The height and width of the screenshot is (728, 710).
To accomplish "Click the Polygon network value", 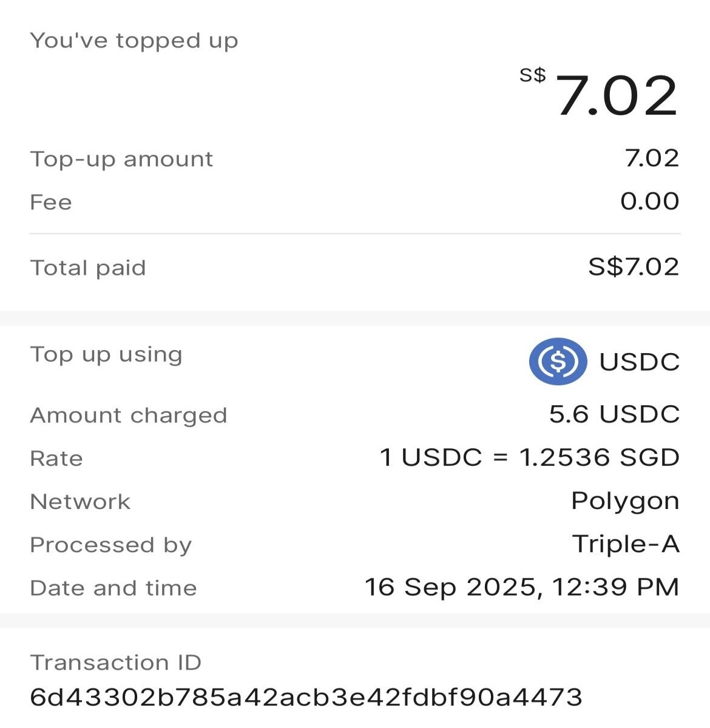I will click(625, 502).
